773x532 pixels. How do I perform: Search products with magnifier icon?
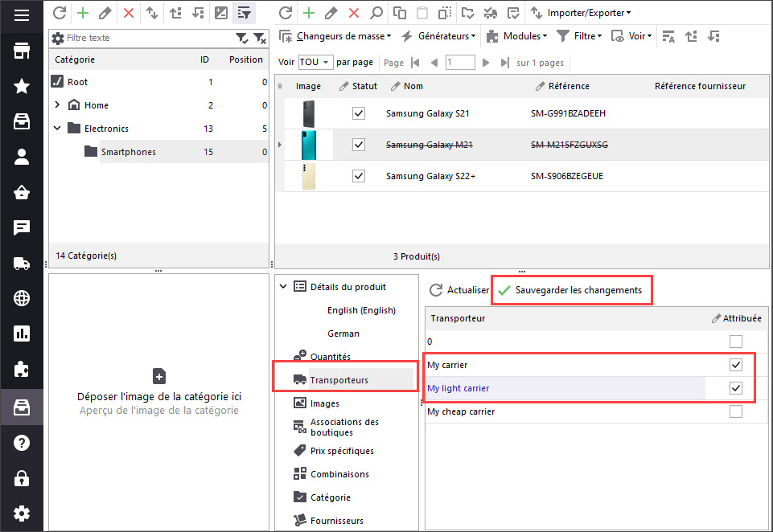click(x=376, y=13)
